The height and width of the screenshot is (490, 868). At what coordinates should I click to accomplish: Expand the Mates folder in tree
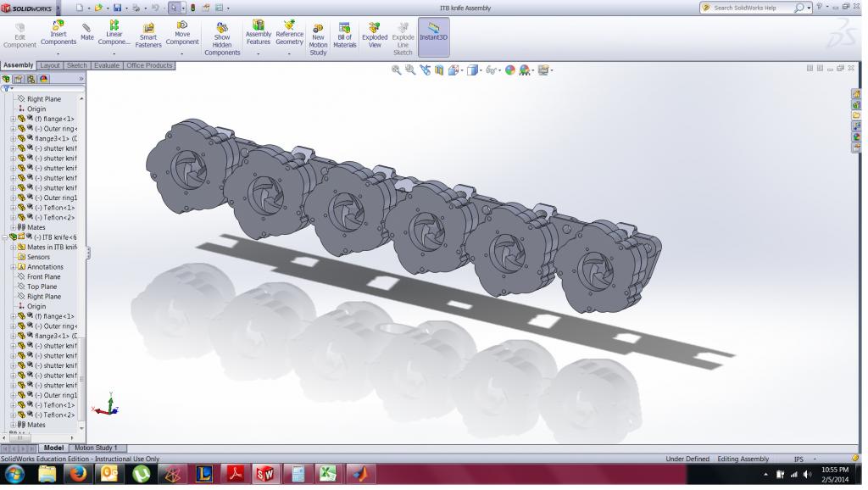pyautogui.click(x=13, y=227)
